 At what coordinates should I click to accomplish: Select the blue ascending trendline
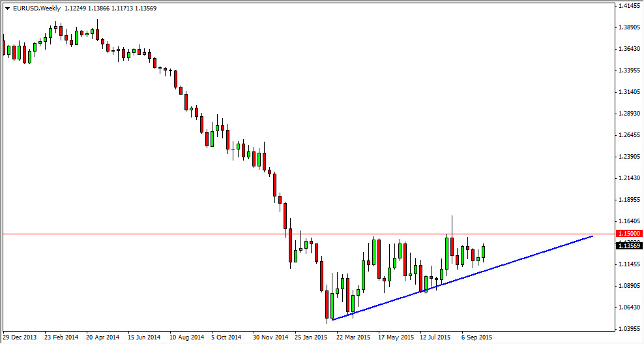coord(462,277)
